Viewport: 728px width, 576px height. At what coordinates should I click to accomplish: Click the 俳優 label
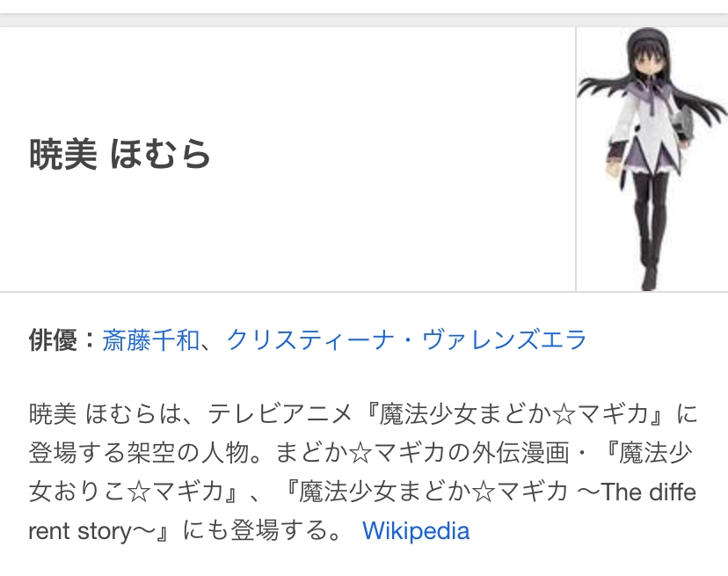pyautogui.click(x=53, y=340)
